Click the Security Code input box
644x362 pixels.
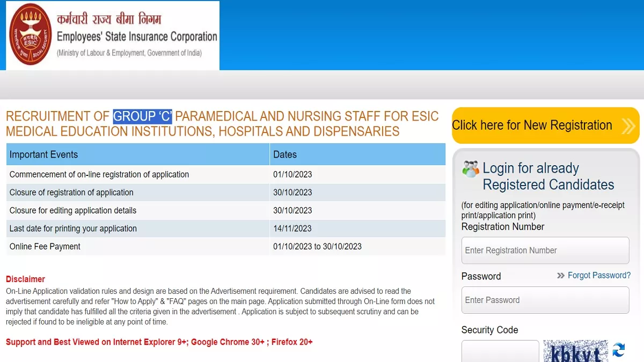point(500,351)
